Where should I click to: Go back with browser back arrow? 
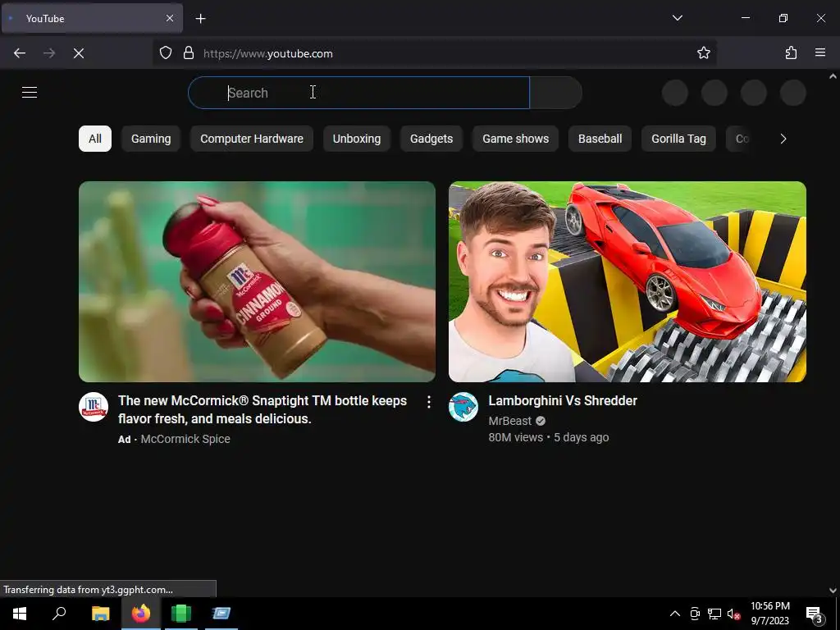(20, 53)
